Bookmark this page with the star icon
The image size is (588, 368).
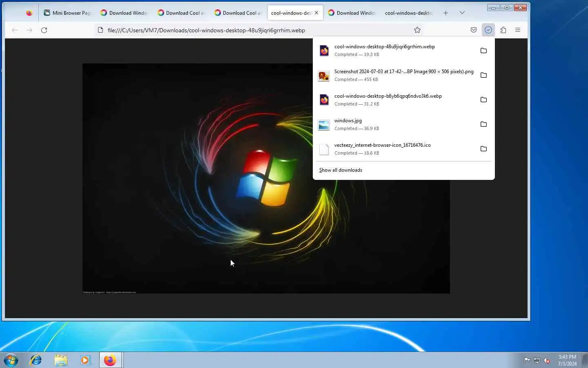(417, 30)
